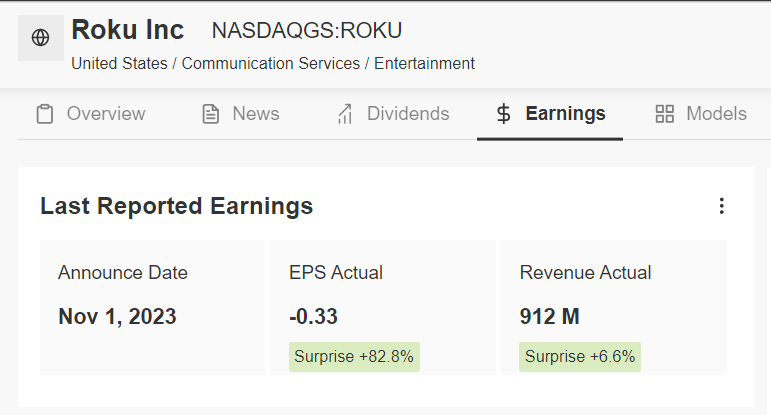Click the United States breadcrumb link
The height and width of the screenshot is (415, 771).
[119, 63]
